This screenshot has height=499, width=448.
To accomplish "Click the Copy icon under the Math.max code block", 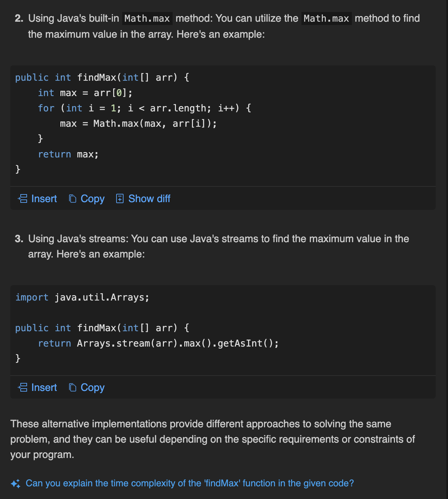I will [72, 199].
